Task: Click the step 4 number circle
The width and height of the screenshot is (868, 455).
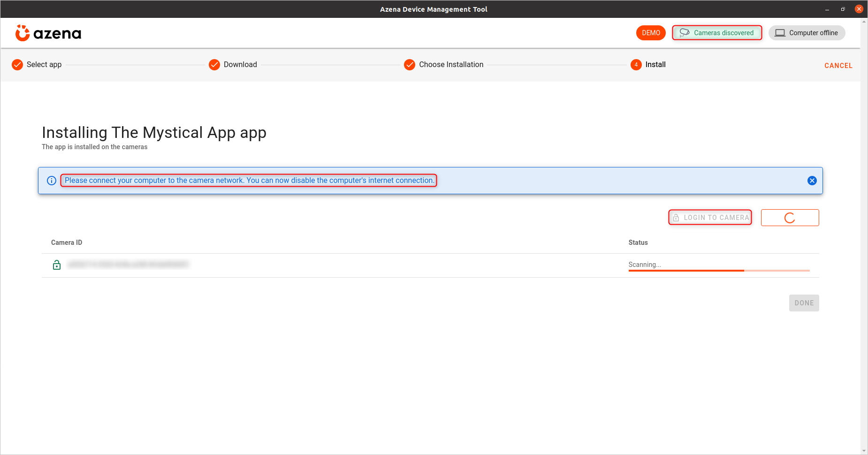Action: (x=636, y=65)
